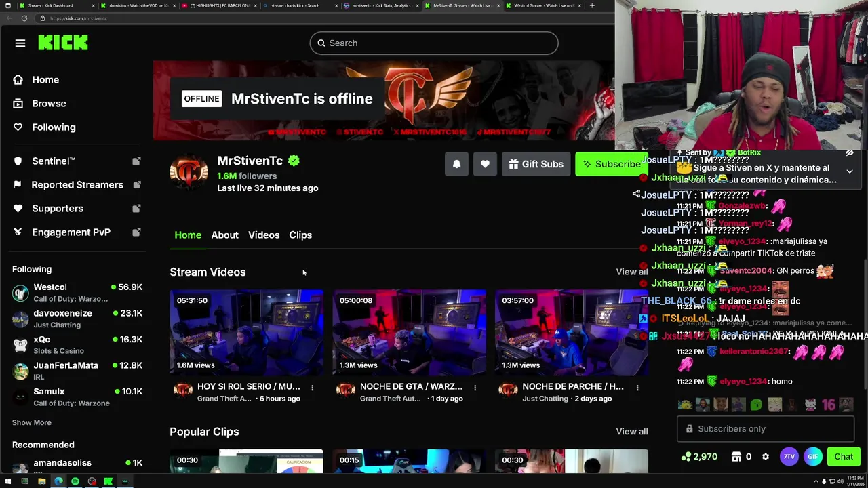
Task: Follow channel with the heart button
Action: [485, 164]
